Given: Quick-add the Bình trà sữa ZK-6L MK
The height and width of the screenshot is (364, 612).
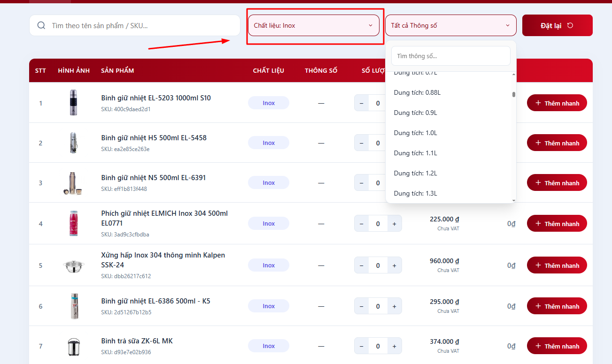Looking at the screenshot, I should click(x=557, y=346).
